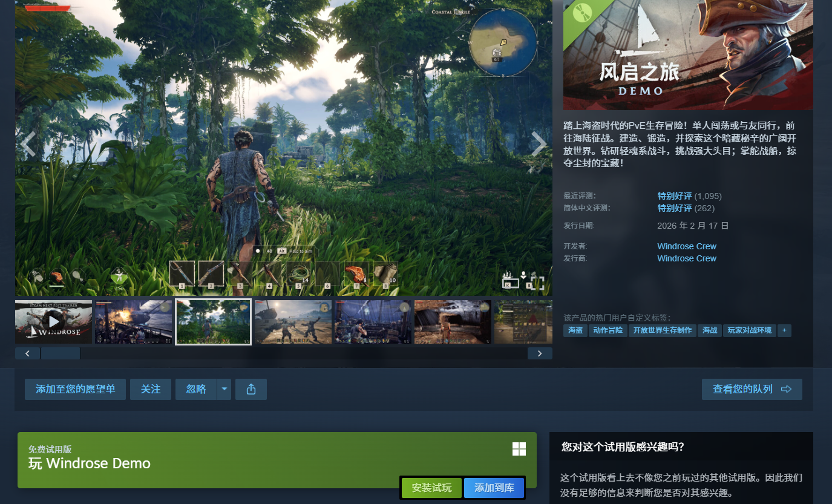This screenshot has width=832, height=504.
Task: Select the highlighted jungle screenshot thumbnail
Action: coord(213,322)
